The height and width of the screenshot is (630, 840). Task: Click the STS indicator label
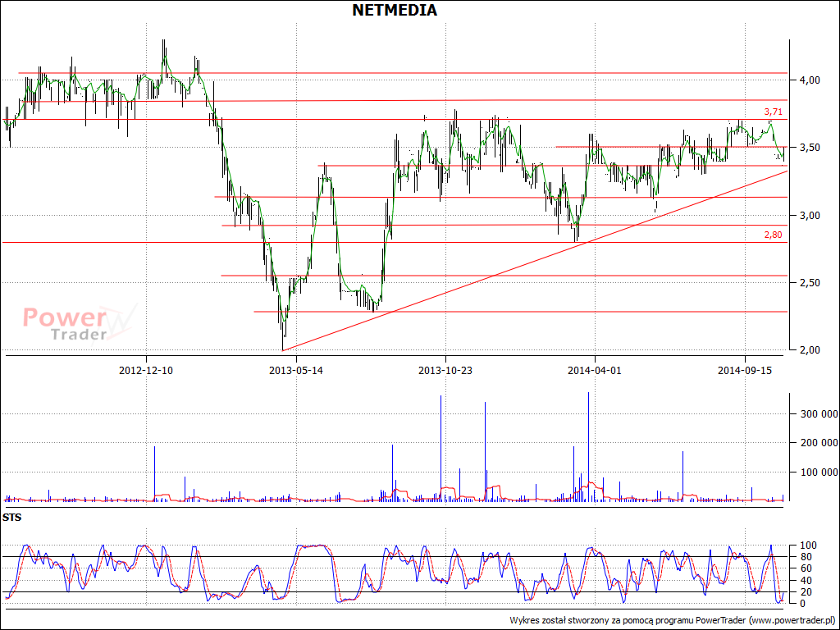11,518
